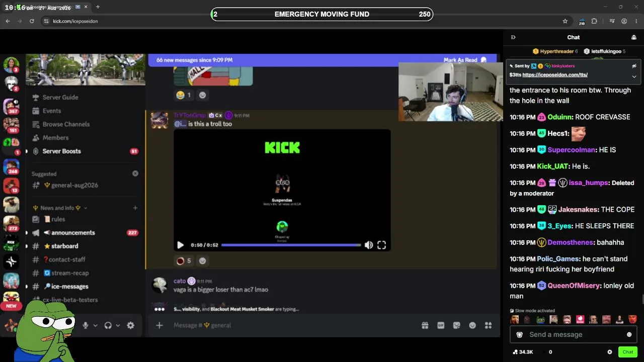Viewport: 644px width, 362px height.
Task: Open microphone input options dropdown
Action: pyautogui.click(x=95, y=325)
